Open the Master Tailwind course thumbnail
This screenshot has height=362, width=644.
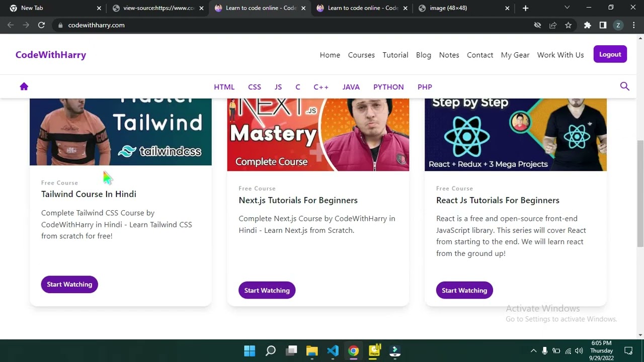121,132
